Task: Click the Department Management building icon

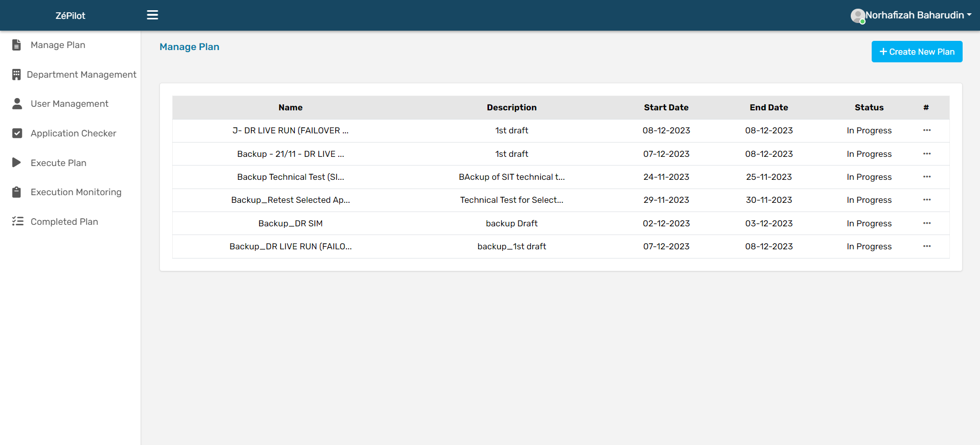Action: coord(17,75)
